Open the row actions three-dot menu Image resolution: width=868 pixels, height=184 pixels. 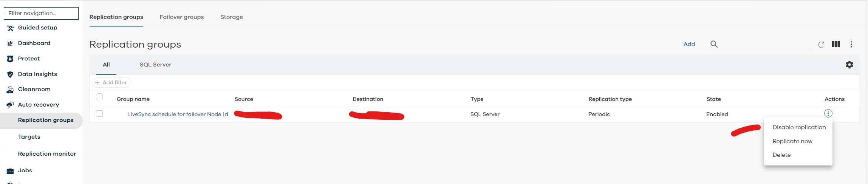828,114
